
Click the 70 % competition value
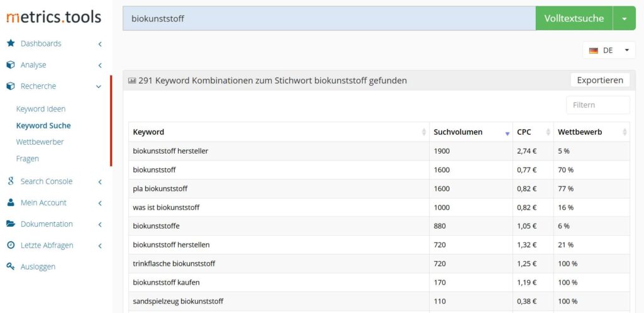[x=565, y=170]
